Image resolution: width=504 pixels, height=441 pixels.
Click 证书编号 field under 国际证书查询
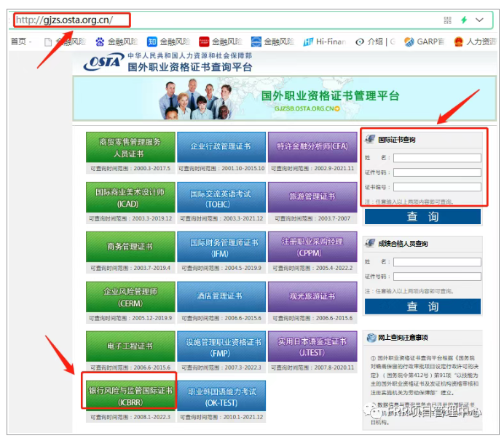point(437,187)
